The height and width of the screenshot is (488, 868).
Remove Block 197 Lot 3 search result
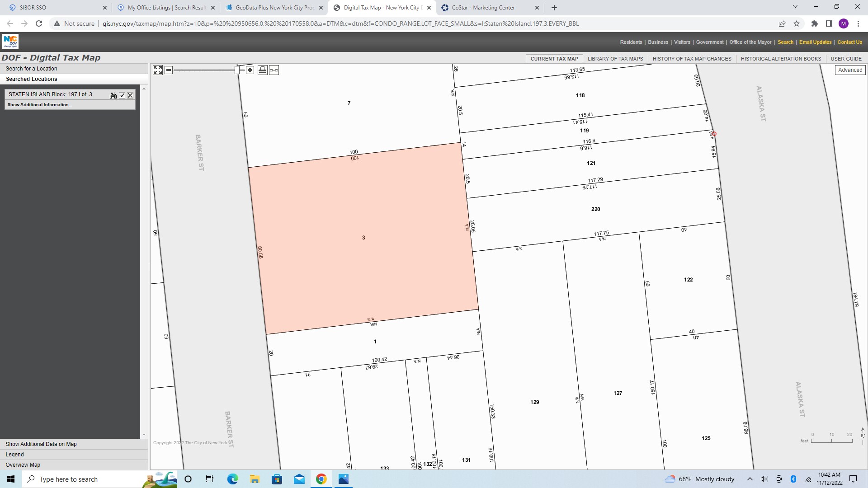130,95
